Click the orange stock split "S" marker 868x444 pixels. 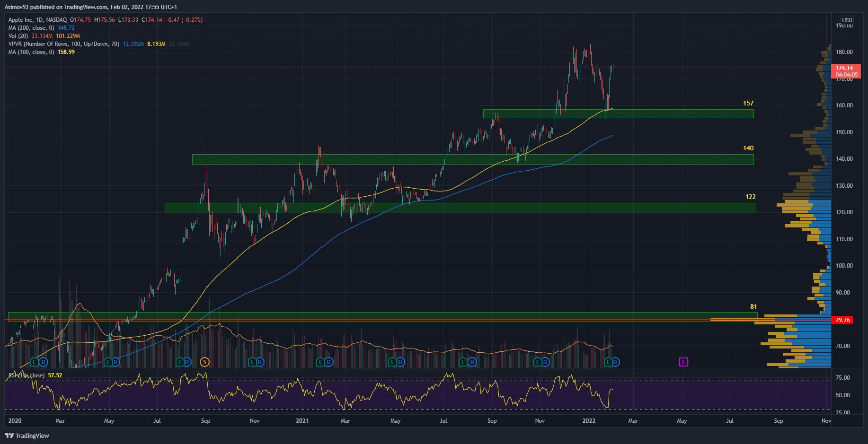pyautogui.click(x=204, y=362)
